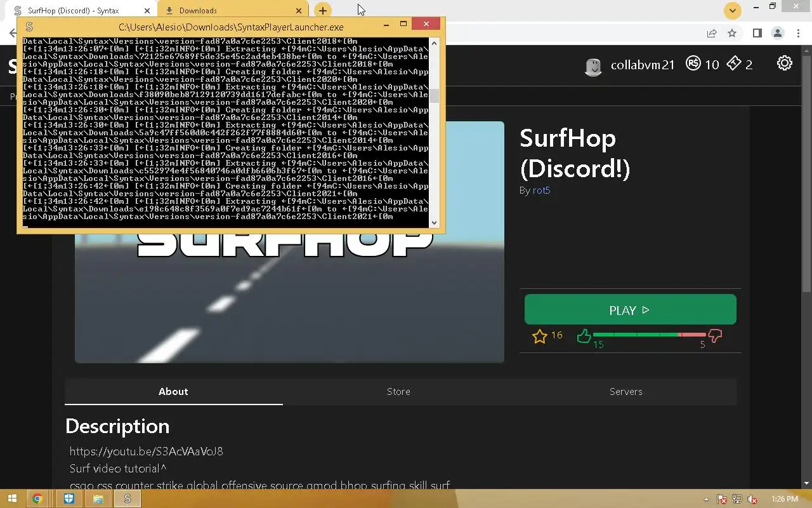812x508 pixels.
Task: Open the Chrome profile avatar icon
Action: tap(778, 33)
